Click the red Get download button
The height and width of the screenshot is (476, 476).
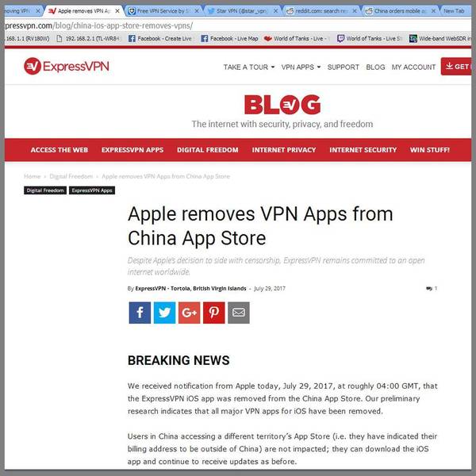(456, 67)
